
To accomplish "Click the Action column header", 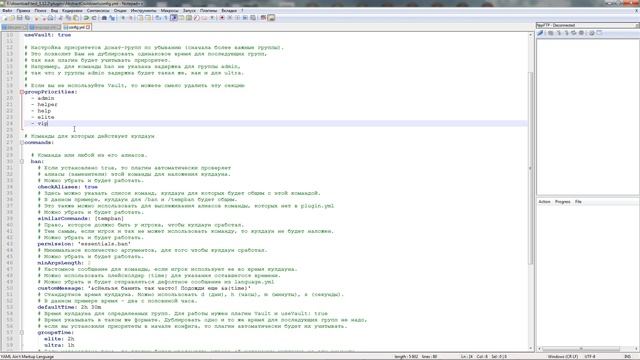I will point(544,202).
